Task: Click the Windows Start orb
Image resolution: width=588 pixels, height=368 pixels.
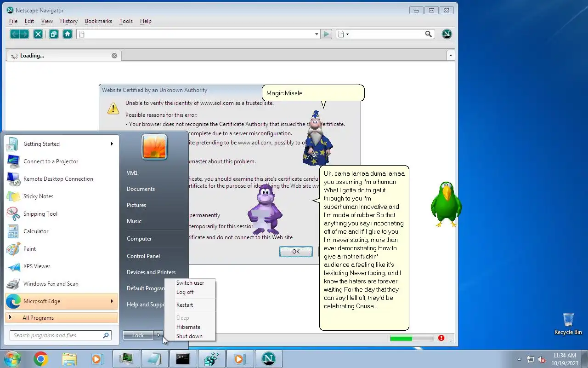Action: pos(12,358)
